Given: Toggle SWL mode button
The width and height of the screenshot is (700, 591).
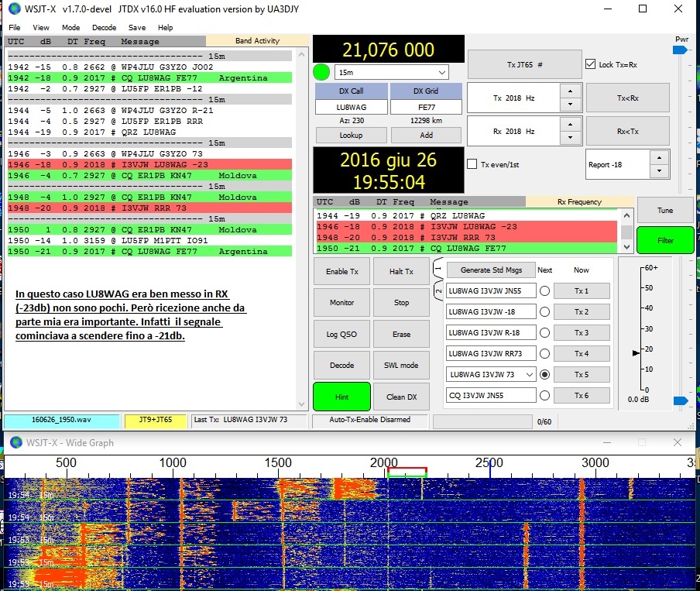Looking at the screenshot, I should click(401, 365).
